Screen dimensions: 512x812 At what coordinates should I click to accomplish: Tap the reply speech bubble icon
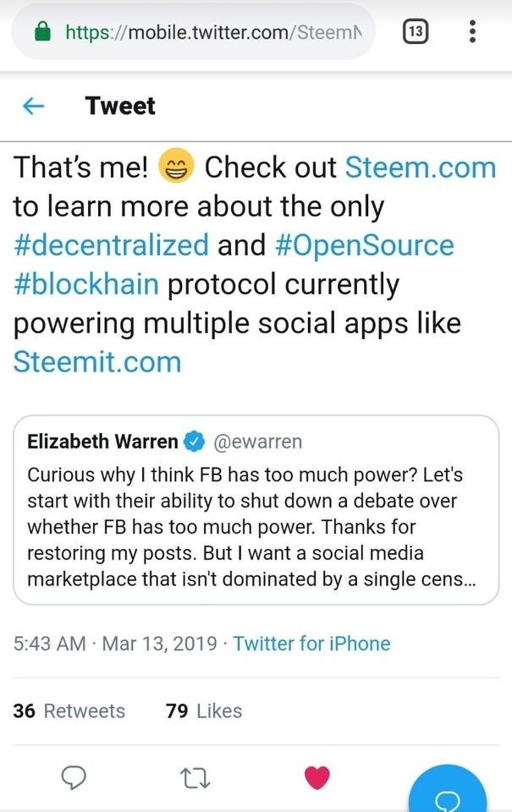tap(74, 777)
